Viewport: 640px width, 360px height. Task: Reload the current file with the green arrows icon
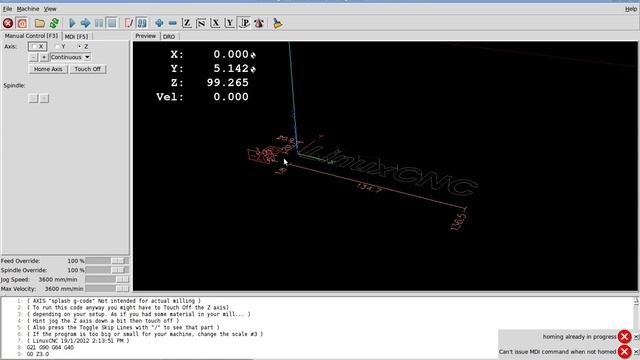point(54,23)
